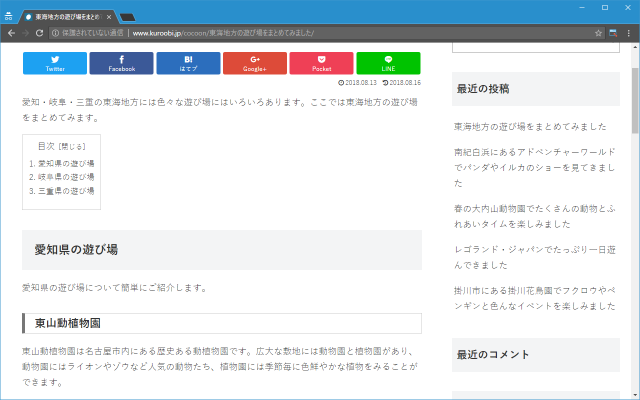This screenshot has width=640, height=400.
Task: Save the article to Pocket
Action: tap(322, 63)
